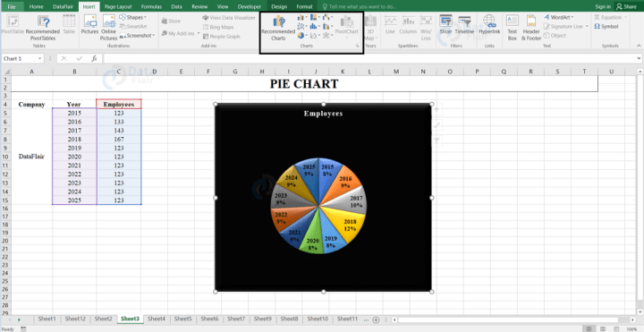Switch to Normal view in status bar
The width and height of the screenshot is (644, 332).
(x=589, y=328)
